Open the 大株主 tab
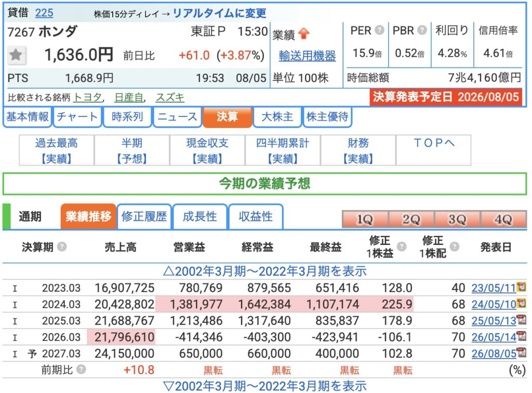Image resolution: width=532 pixels, height=393 pixels. tap(277, 117)
